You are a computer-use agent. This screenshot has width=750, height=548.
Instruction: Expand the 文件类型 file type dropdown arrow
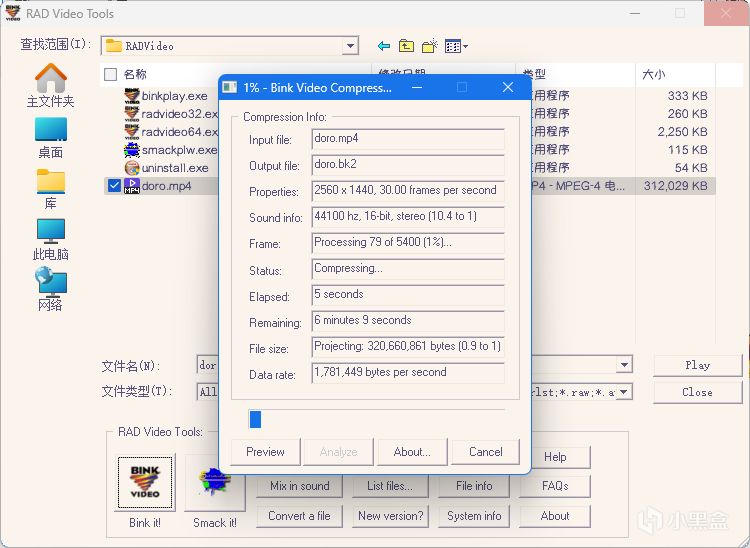pyautogui.click(x=624, y=392)
